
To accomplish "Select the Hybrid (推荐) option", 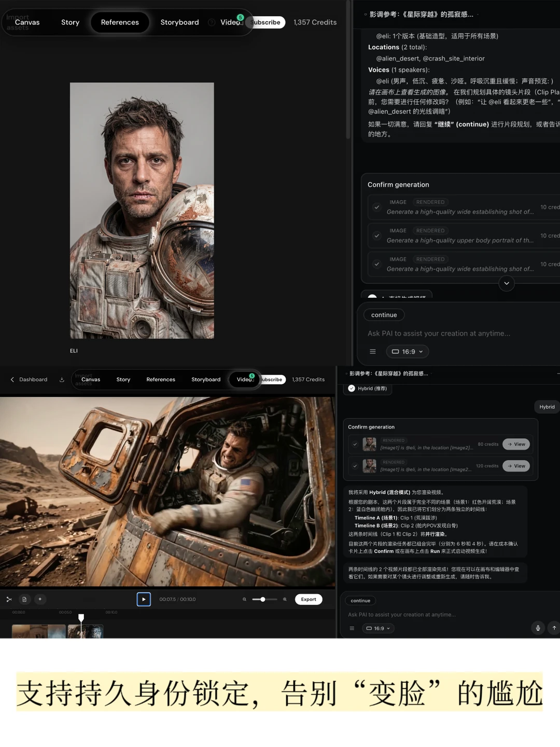I will (x=368, y=389).
